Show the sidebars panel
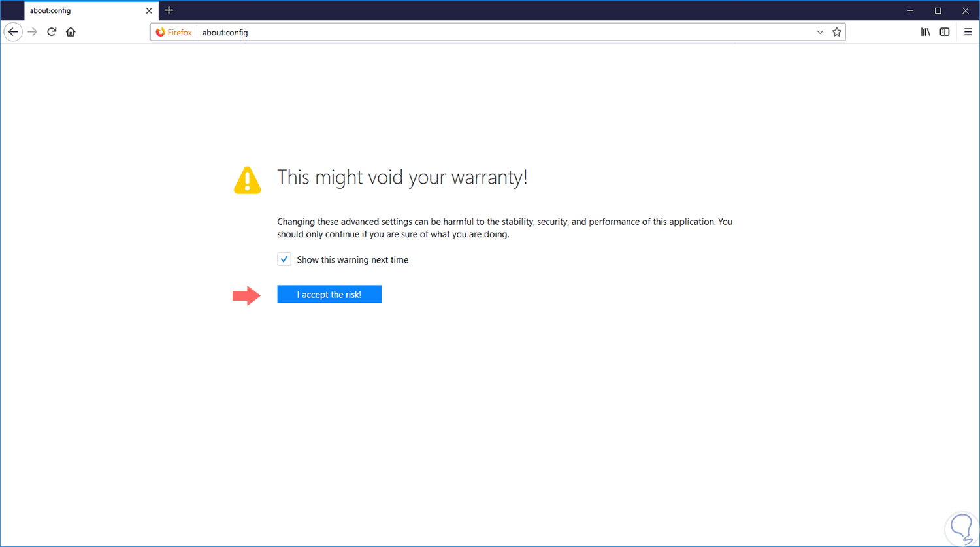This screenshot has width=980, height=547. (945, 32)
